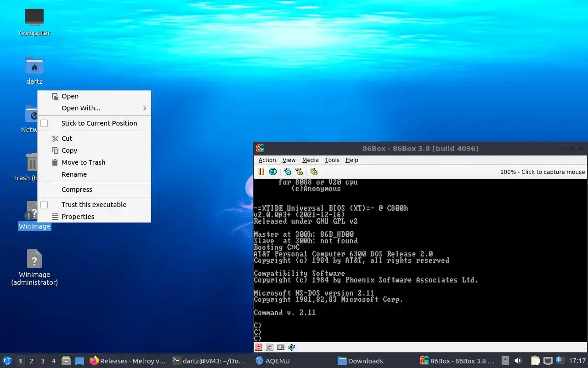Open the Computer desktop icon

pos(34,22)
